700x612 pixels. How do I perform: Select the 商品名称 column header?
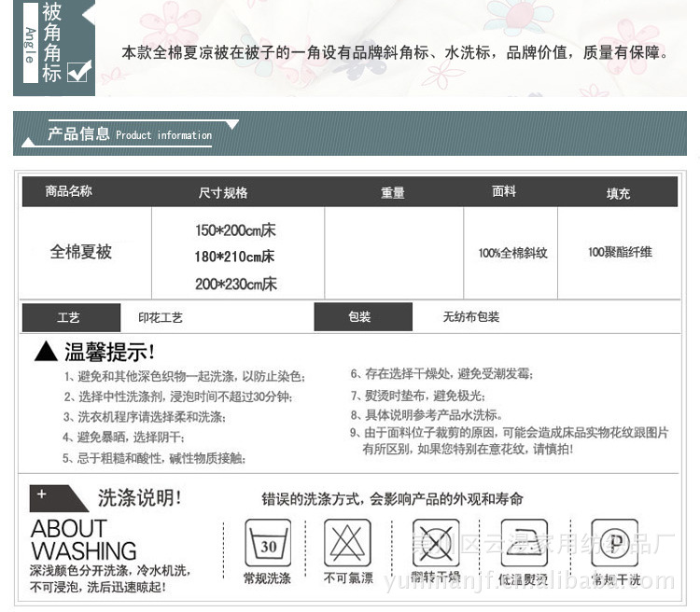coord(69,191)
